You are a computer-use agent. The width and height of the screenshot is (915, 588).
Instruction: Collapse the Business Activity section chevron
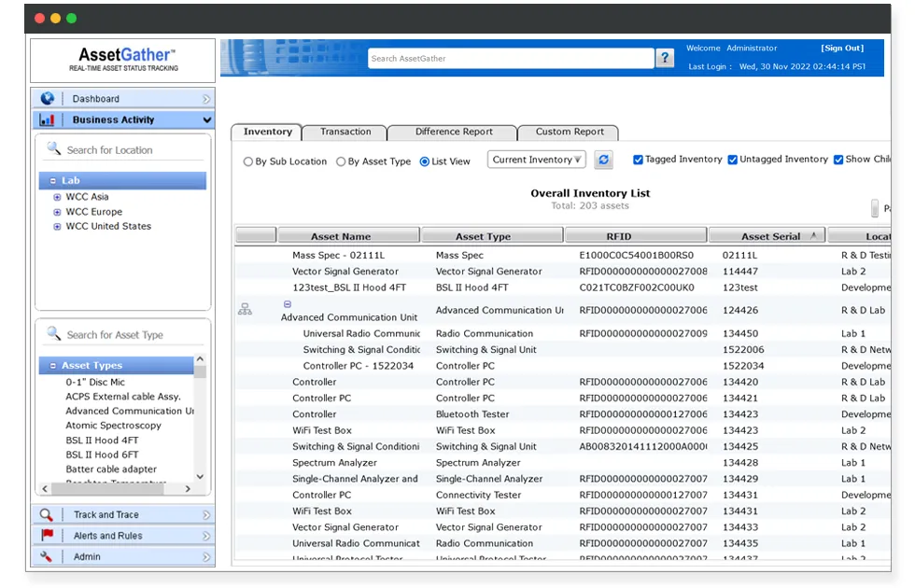206,120
